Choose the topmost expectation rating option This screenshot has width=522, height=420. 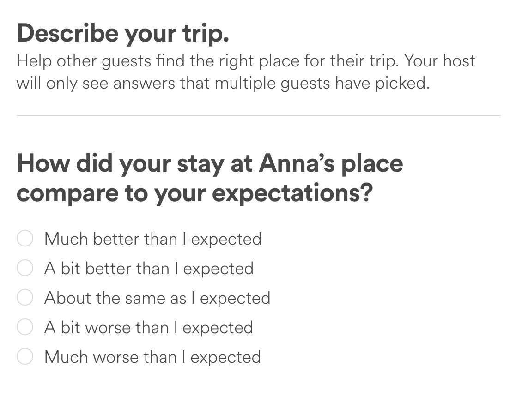(25, 239)
